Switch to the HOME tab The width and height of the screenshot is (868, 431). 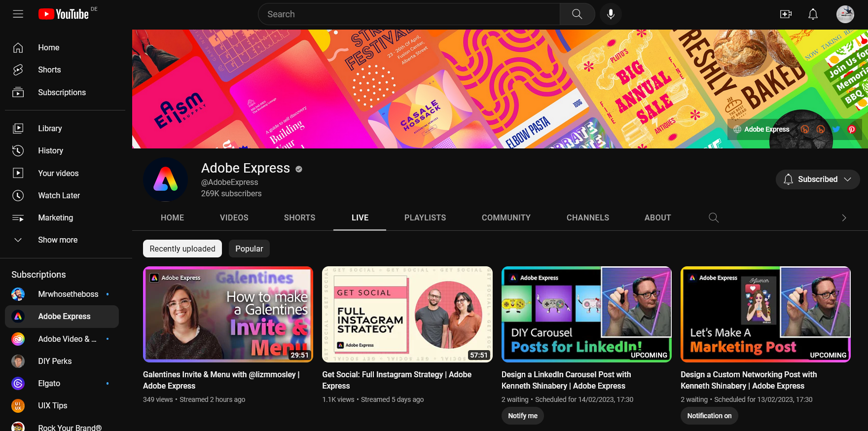click(x=173, y=217)
